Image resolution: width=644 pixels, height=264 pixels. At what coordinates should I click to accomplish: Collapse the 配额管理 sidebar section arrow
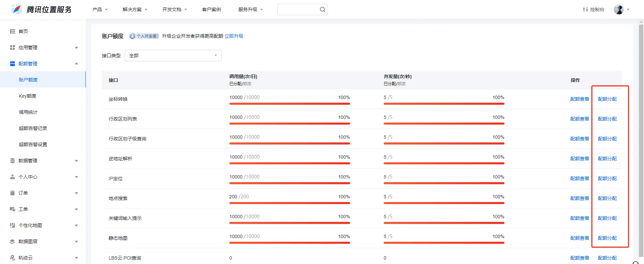pyautogui.click(x=76, y=64)
